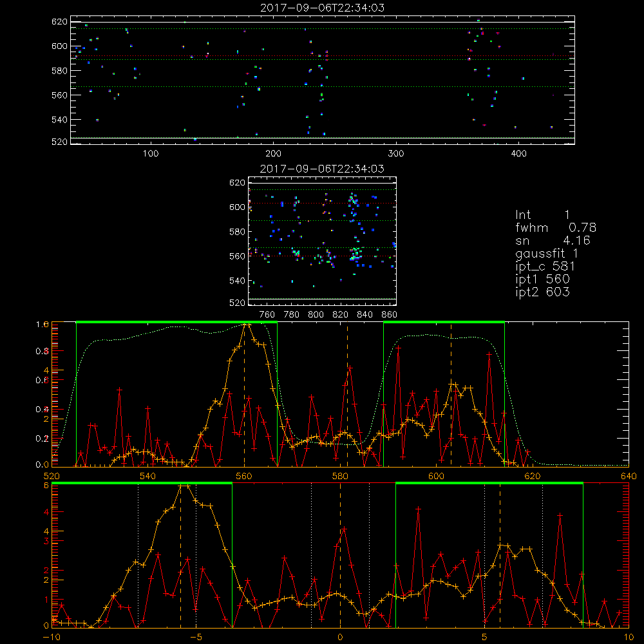
Task: Click the 780 x-axis label of middle plot
Action: [292, 315]
